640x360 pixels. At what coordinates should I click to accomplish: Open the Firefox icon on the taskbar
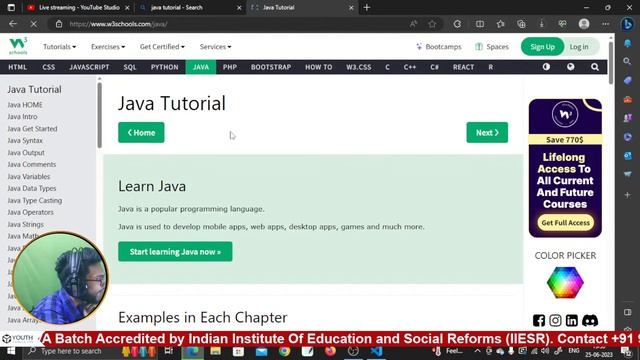(330, 351)
